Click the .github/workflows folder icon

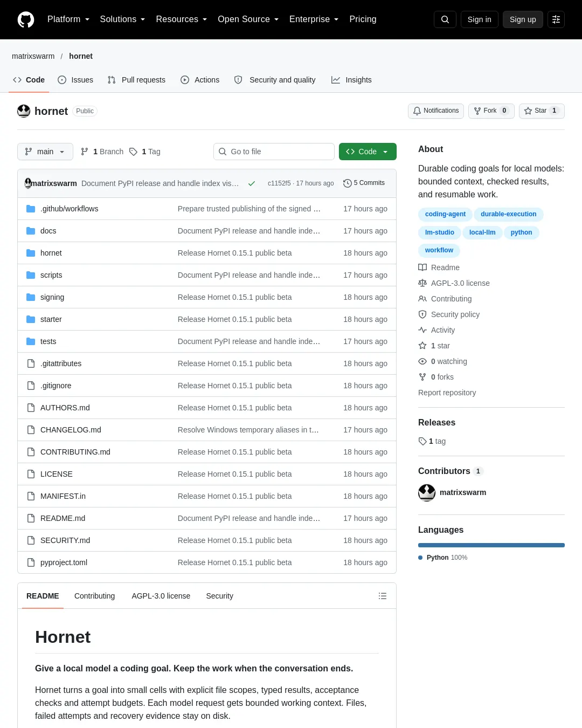[x=31, y=209]
